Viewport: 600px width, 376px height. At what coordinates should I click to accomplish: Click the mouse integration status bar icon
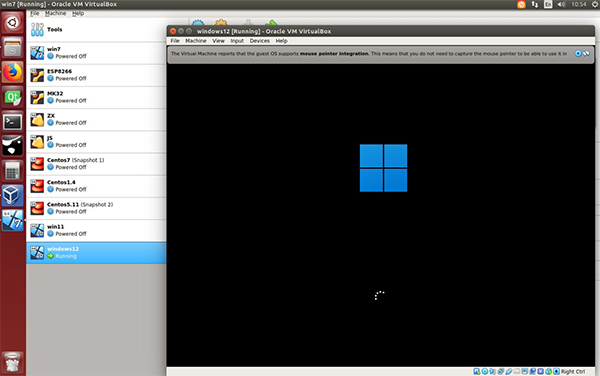pos(549,371)
